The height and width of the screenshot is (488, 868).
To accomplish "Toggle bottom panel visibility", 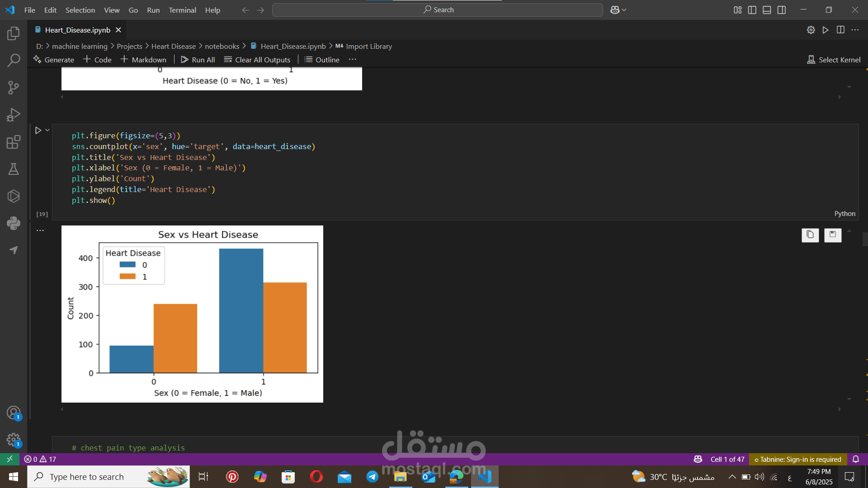I will coord(767,10).
